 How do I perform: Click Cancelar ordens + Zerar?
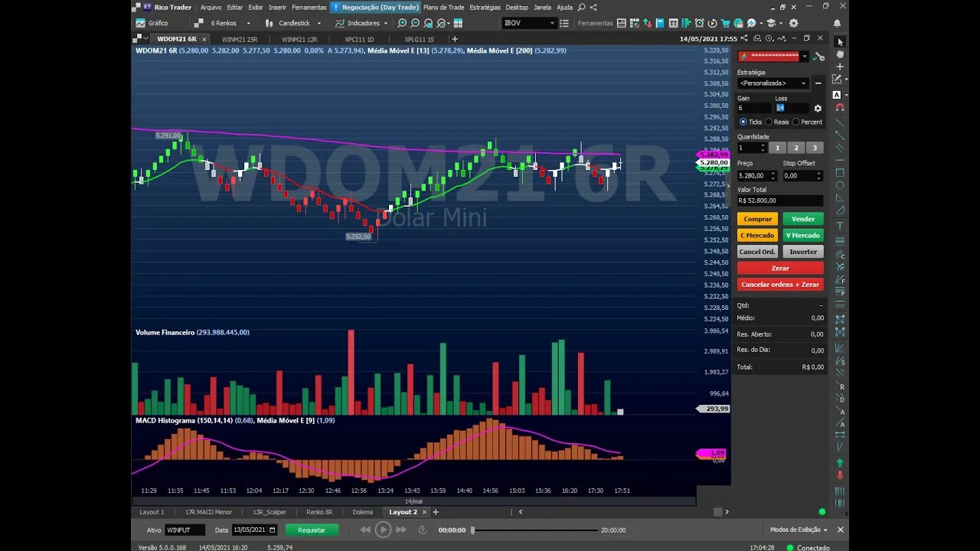[x=780, y=284]
